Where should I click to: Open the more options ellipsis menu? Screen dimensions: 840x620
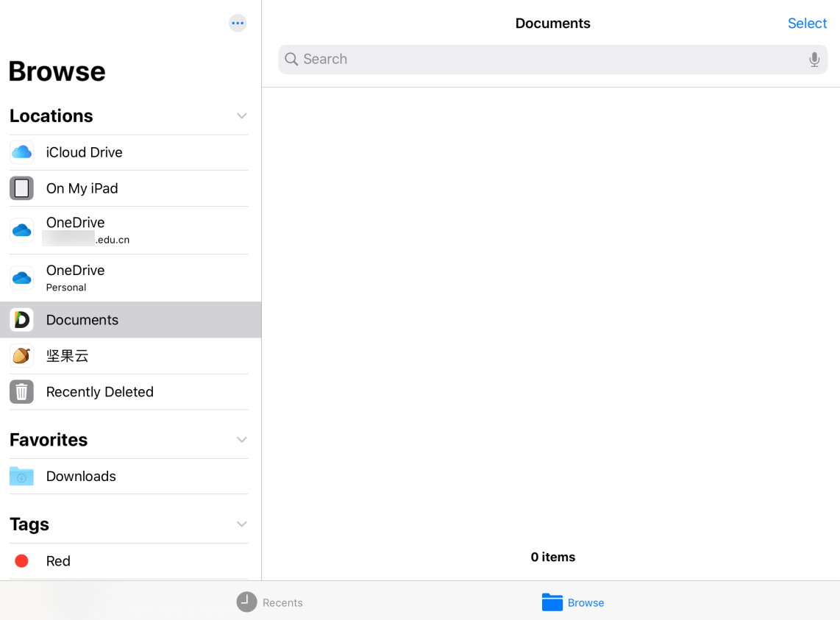(x=237, y=23)
